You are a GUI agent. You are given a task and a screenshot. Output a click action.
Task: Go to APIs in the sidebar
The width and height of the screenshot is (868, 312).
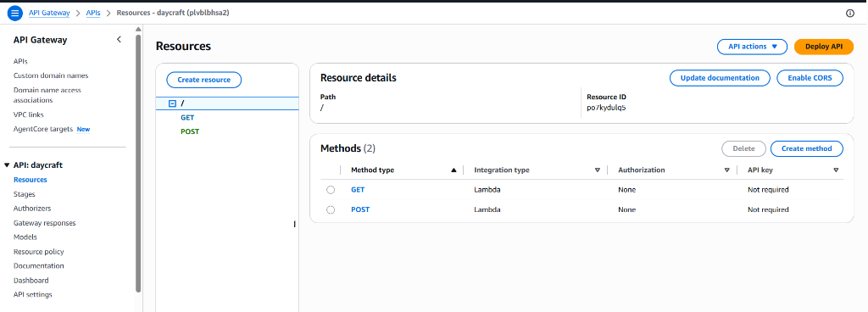coord(20,61)
